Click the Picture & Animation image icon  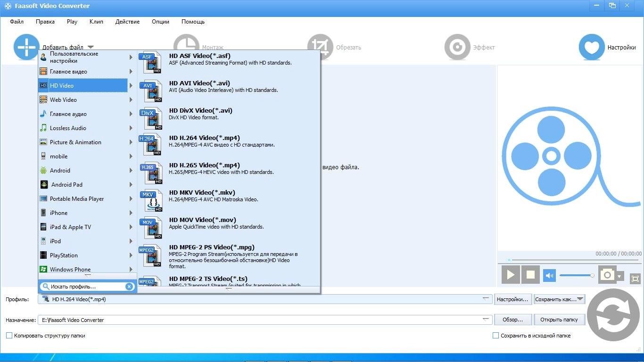pos(43,142)
